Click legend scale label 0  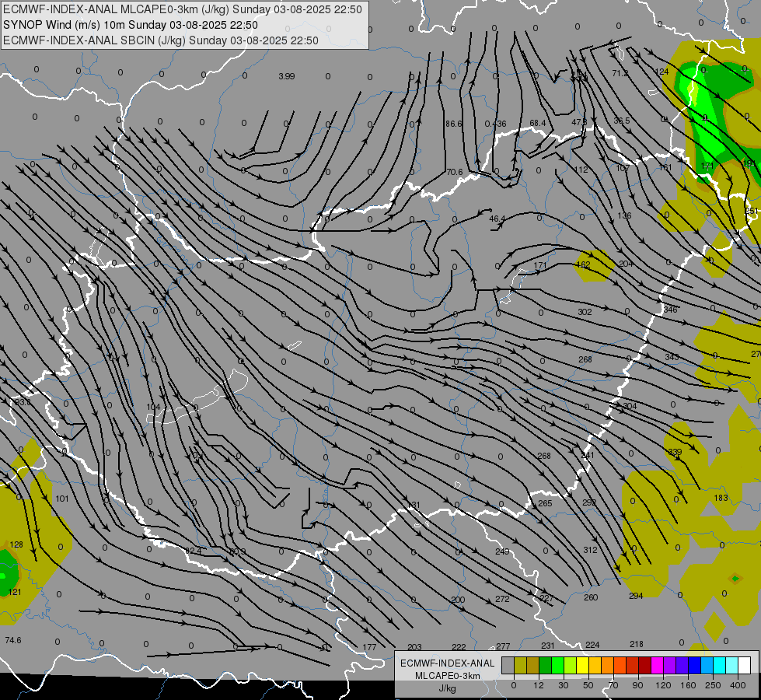tap(514, 685)
